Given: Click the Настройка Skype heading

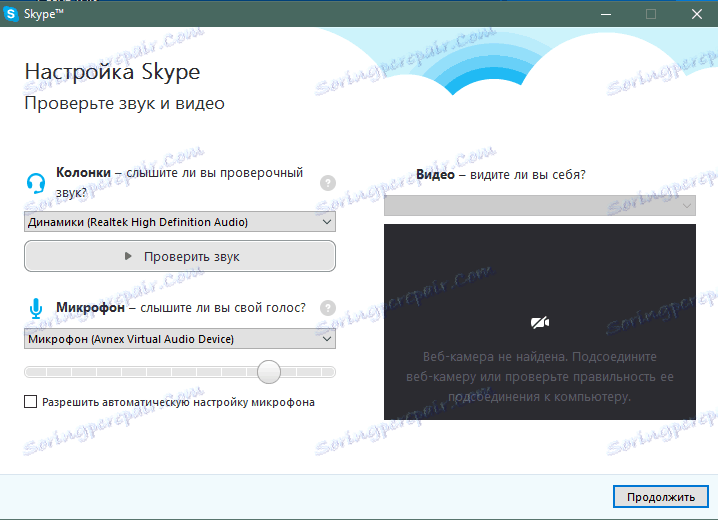Looking at the screenshot, I should [x=112, y=72].
